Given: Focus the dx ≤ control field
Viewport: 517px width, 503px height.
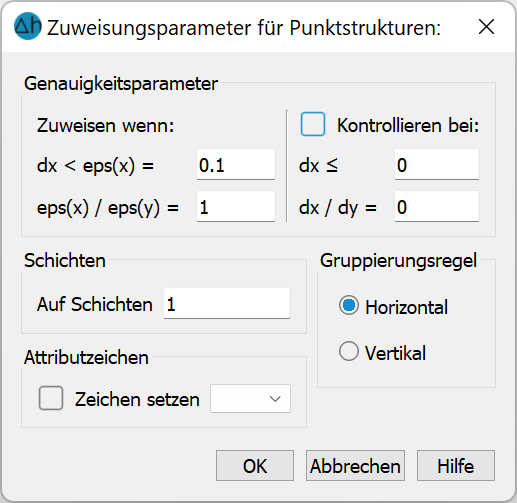Looking at the screenshot, I should tap(437, 165).
